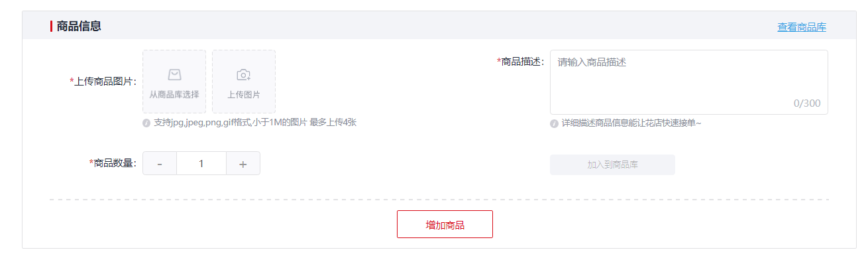Click the shopping bag icon for library selection
The image size is (868, 256).
tap(174, 75)
